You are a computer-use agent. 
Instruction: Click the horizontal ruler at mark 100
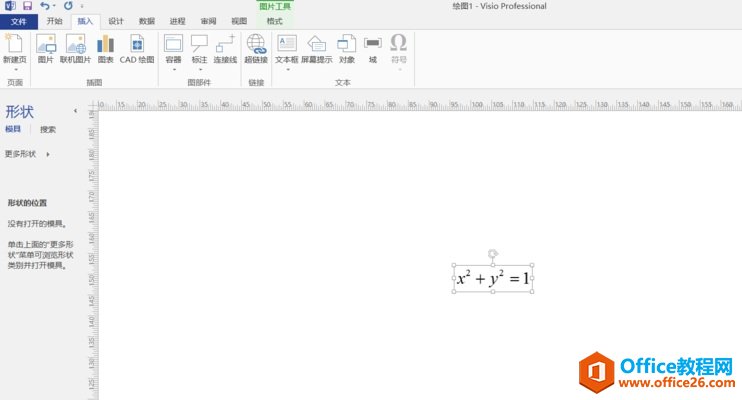[x=477, y=104]
